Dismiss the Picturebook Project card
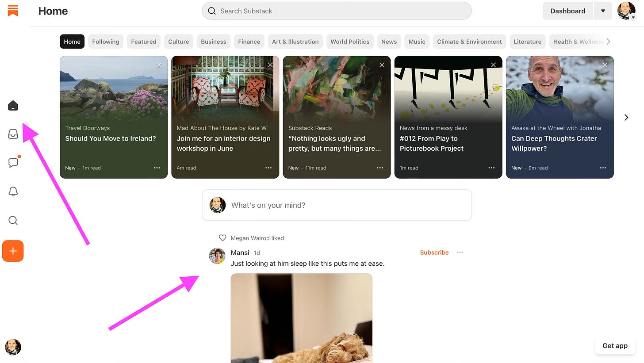 click(493, 65)
